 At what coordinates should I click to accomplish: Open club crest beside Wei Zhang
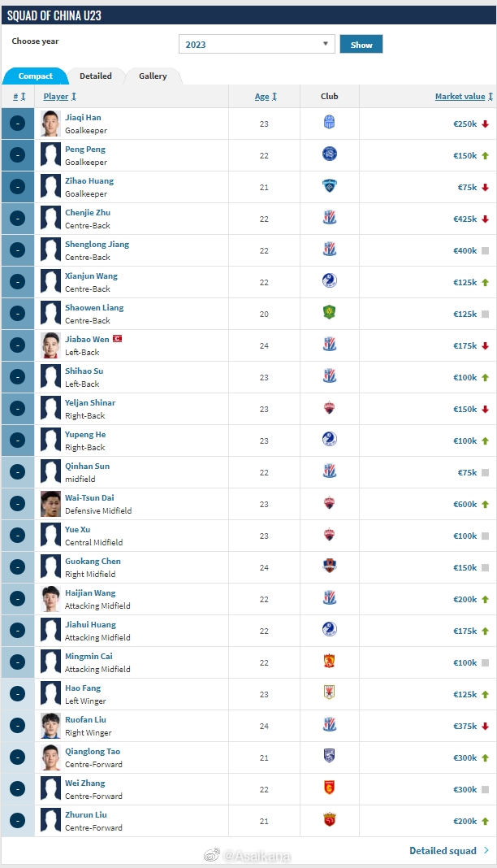click(329, 788)
